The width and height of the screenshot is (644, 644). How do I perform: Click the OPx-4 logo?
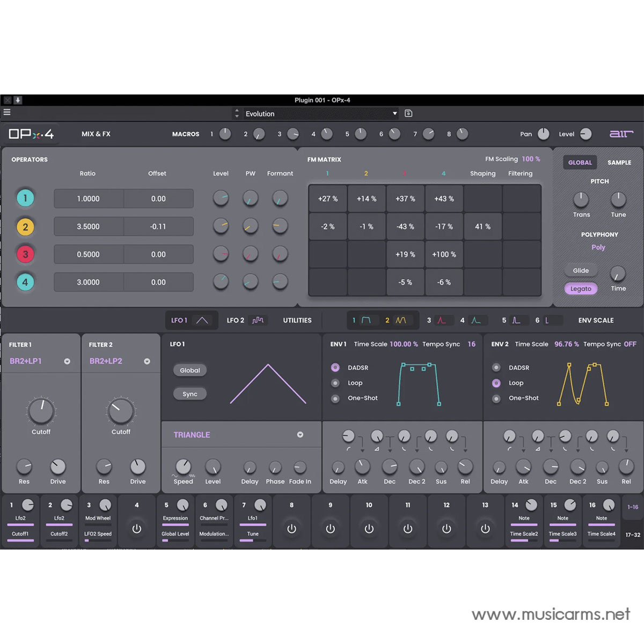click(31, 134)
